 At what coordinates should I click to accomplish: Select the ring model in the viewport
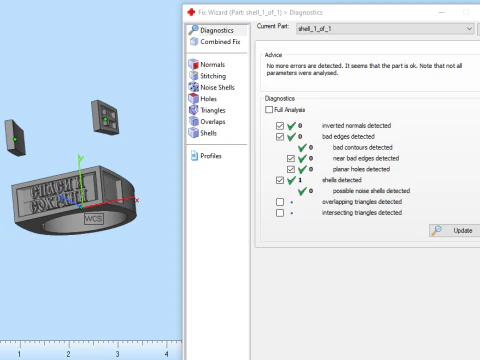pyautogui.click(x=73, y=200)
